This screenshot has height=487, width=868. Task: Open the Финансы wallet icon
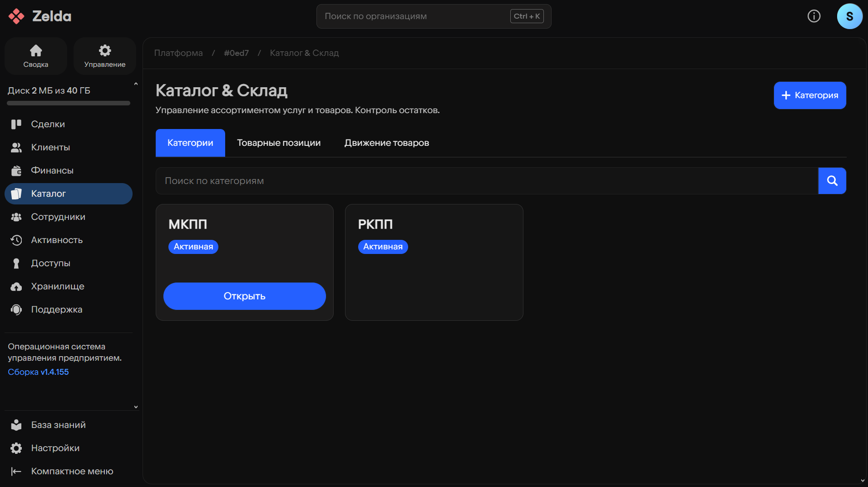click(16, 170)
